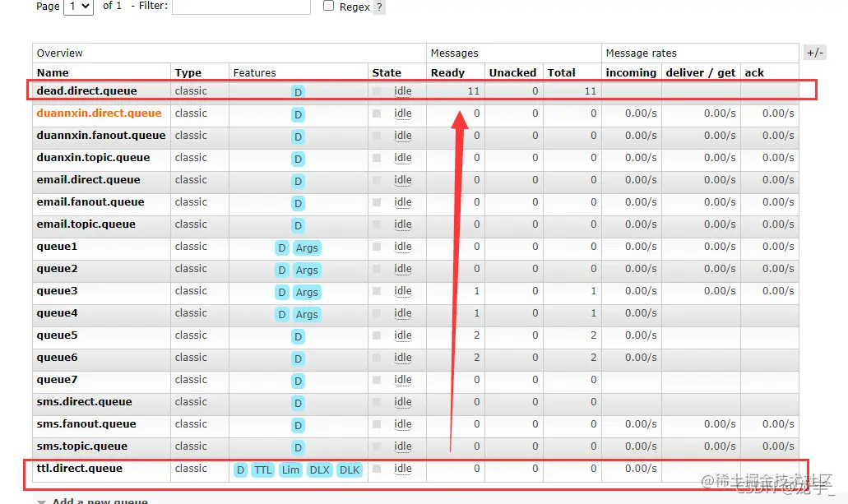Toggle columns with the +/- button
848x504 pixels.
click(x=814, y=53)
